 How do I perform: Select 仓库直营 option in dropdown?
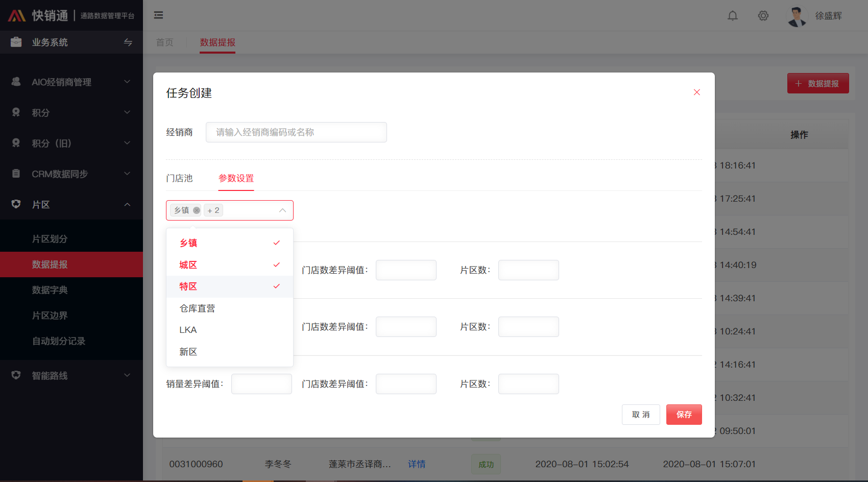[230, 308]
